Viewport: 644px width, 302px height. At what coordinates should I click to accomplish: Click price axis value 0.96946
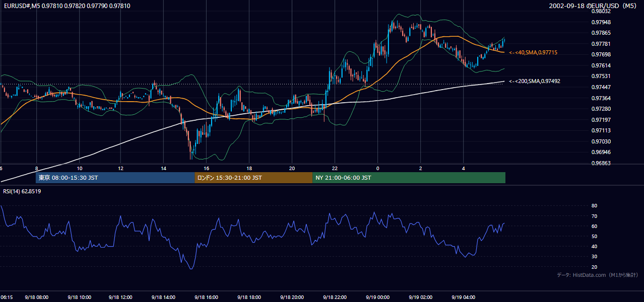[601, 152]
